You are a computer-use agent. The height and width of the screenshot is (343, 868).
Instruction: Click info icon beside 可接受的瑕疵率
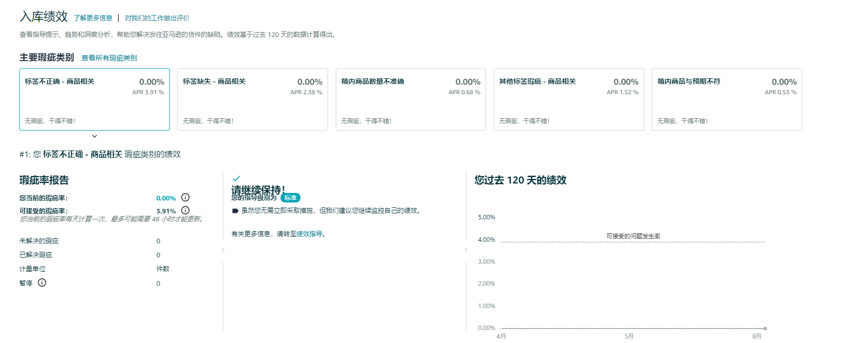click(x=185, y=210)
